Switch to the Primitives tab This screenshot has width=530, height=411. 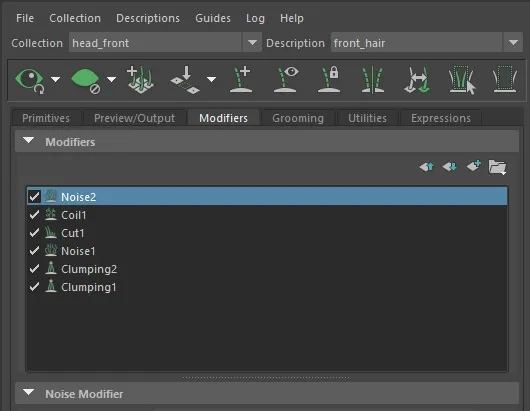tap(46, 118)
